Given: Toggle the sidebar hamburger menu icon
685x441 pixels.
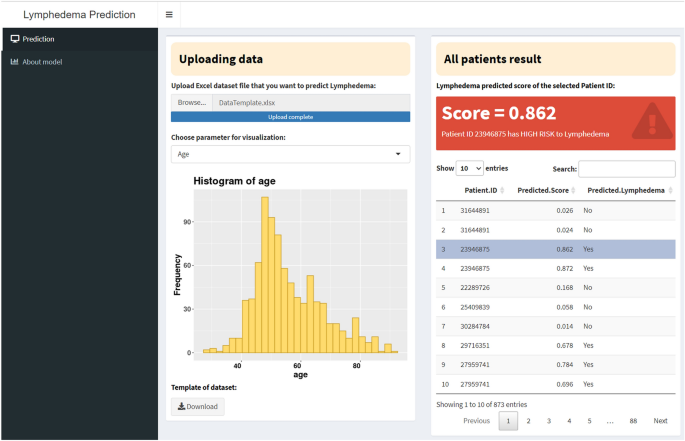Looking at the screenshot, I should [x=169, y=14].
